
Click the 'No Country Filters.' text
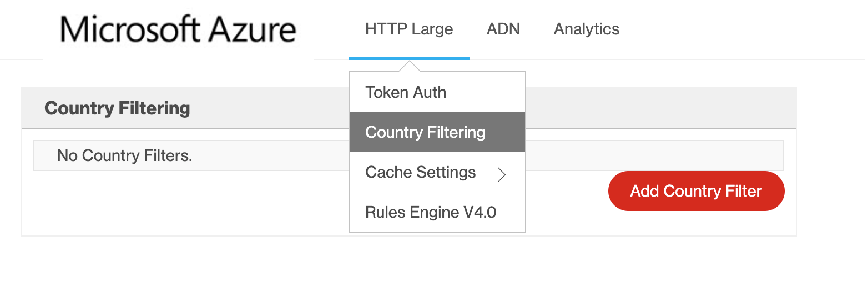pyautogui.click(x=125, y=155)
